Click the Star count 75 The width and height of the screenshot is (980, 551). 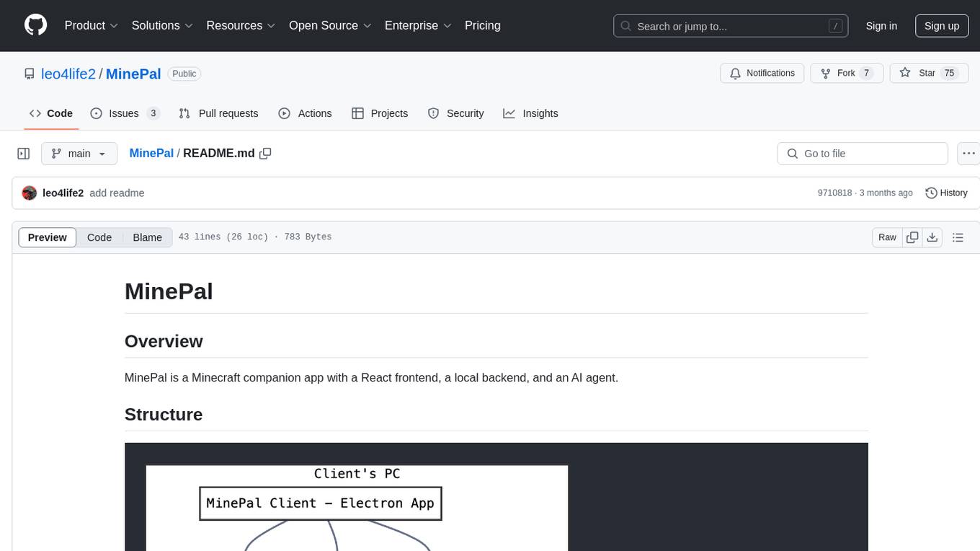[950, 73]
